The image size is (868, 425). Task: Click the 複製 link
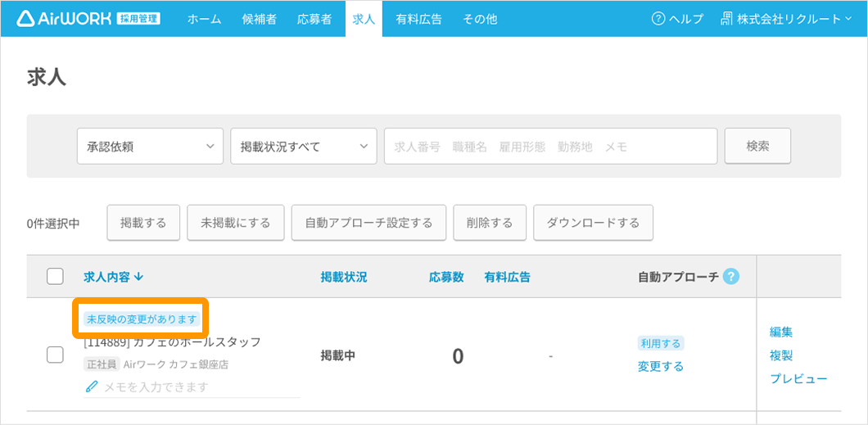(x=781, y=355)
